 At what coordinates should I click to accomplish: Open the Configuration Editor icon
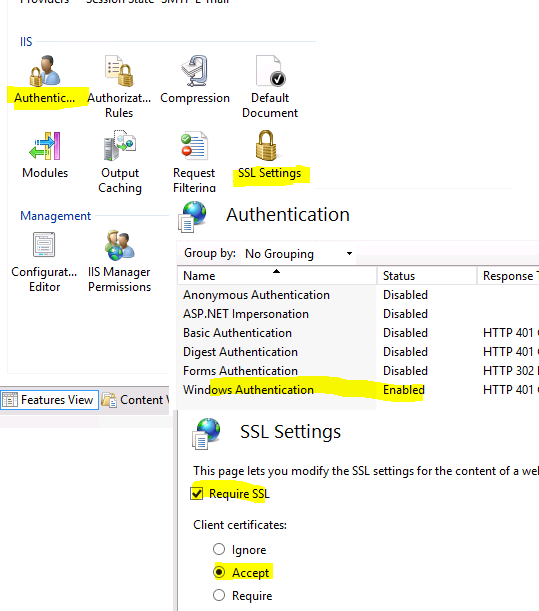click(x=44, y=245)
